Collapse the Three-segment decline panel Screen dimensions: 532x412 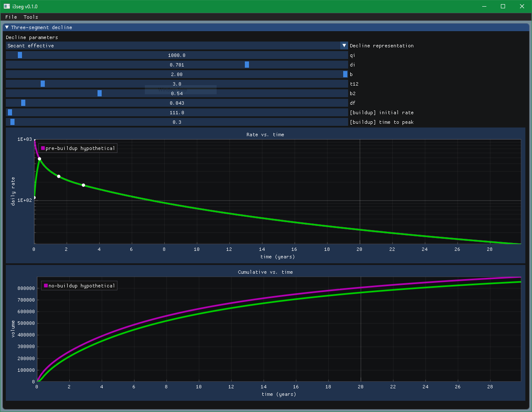coord(7,27)
